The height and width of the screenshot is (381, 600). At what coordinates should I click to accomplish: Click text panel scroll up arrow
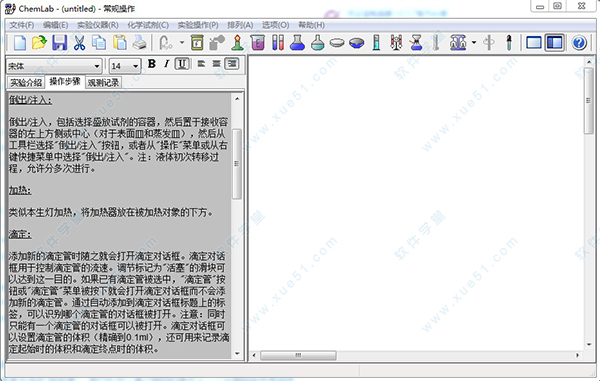(237, 99)
